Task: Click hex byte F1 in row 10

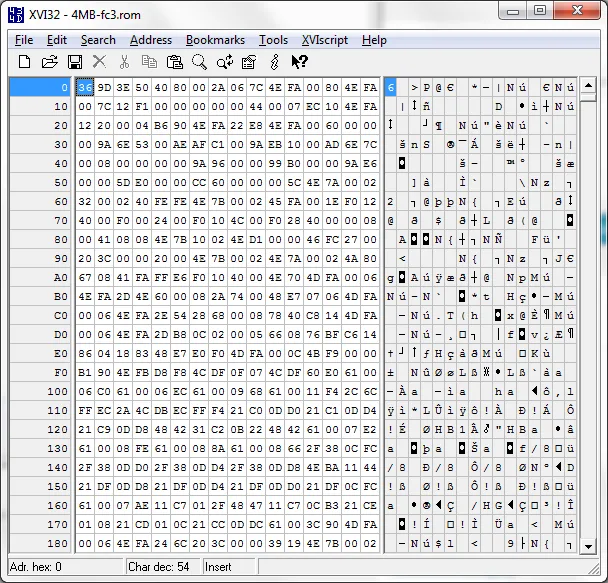Action: (142, 106)
